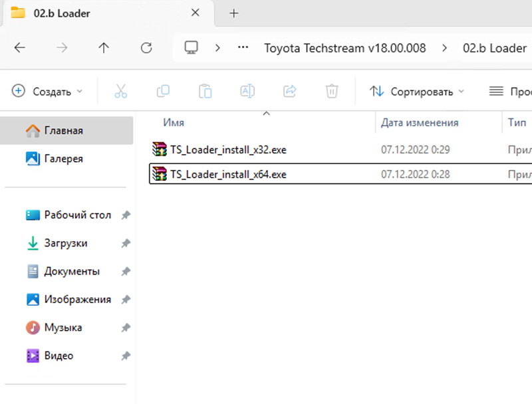Expand hidden breadcrumb path with ellipsis

pos(243,48)
